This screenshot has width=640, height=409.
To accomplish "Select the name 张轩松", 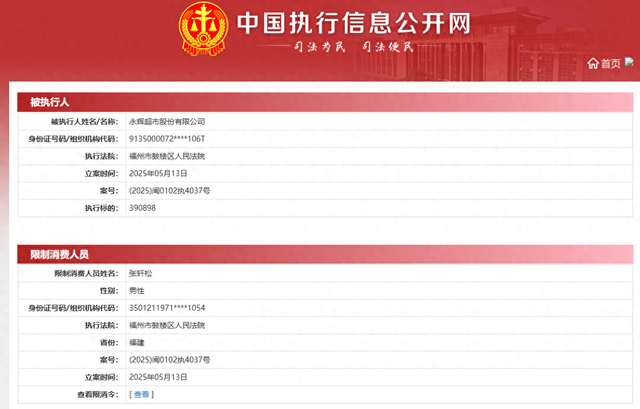I will [x=140, y=273].
